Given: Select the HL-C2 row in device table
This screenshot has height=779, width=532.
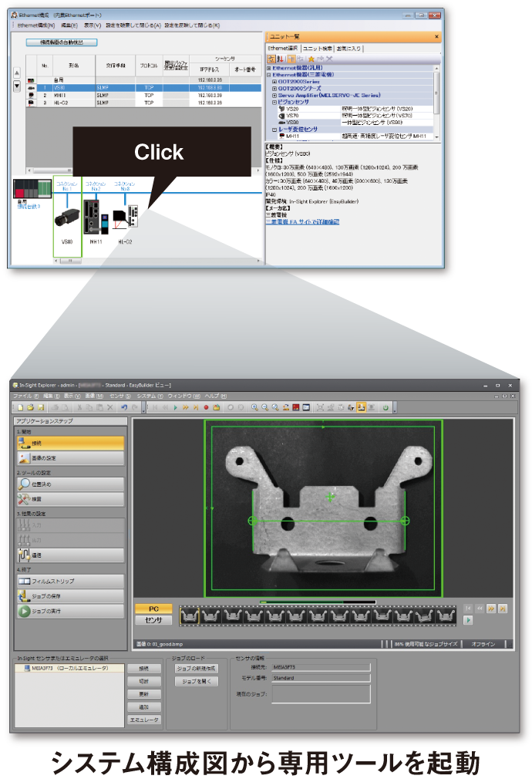Looking at the screenshot, I should [143, 103].
